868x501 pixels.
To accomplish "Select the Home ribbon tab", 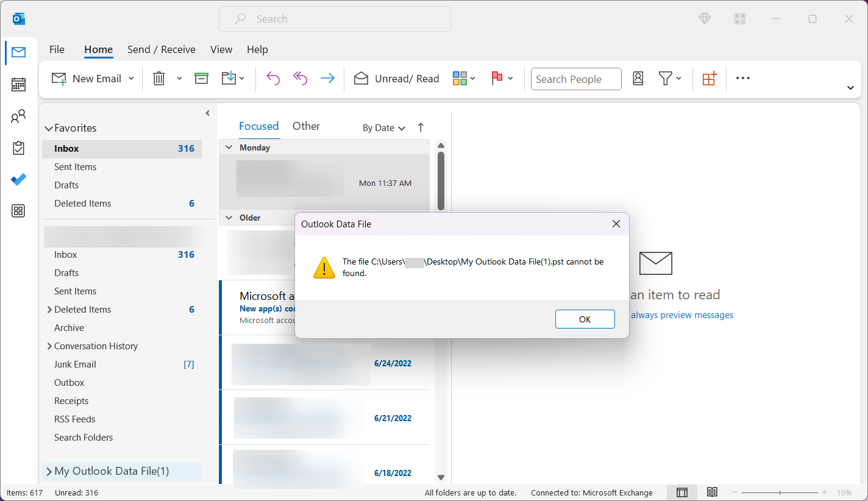I will point(98,49).
